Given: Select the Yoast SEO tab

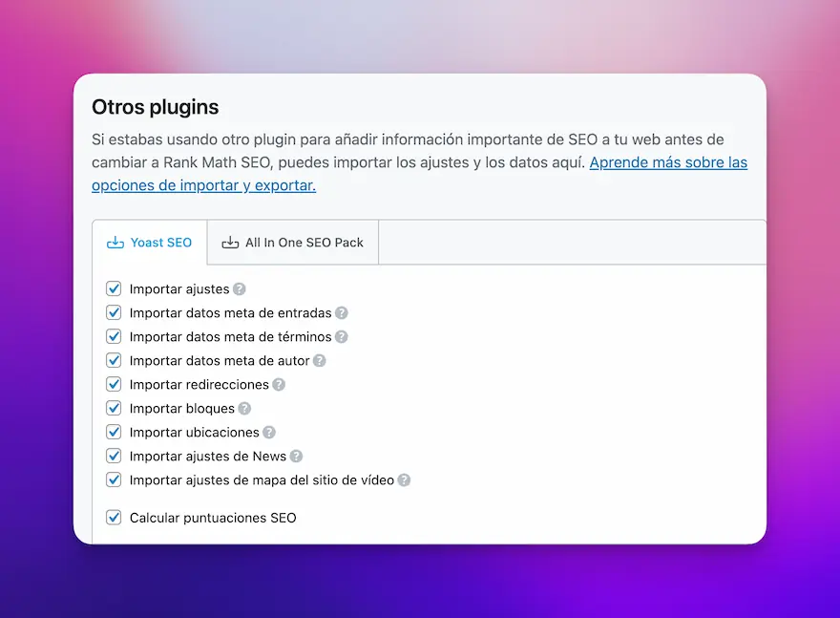Looking at the screenshot, I should pyautogui.click(x=150, y=243).
